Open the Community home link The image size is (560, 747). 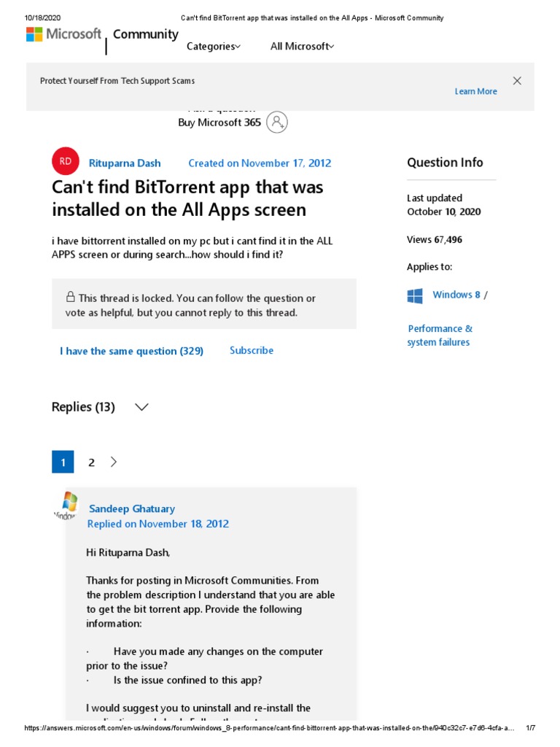coord(145,34)
